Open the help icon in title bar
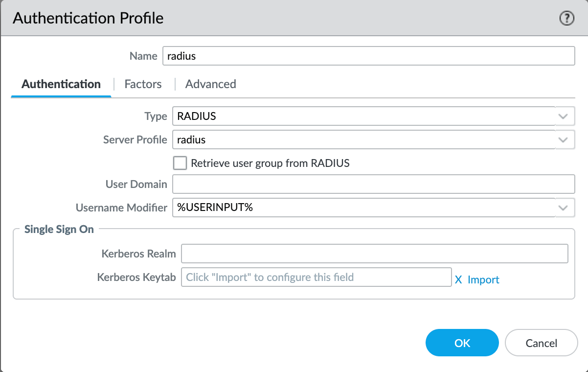 pos(566,19)
